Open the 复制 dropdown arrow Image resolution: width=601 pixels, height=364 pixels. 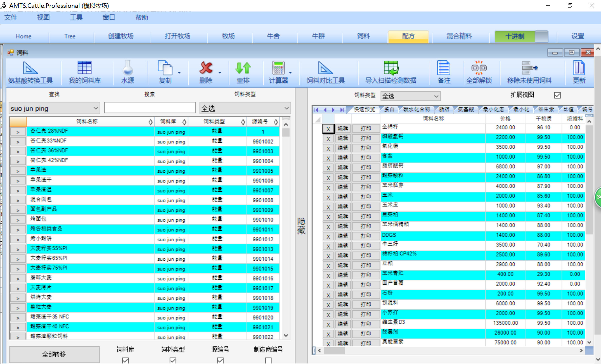click(x=179, y=73)
